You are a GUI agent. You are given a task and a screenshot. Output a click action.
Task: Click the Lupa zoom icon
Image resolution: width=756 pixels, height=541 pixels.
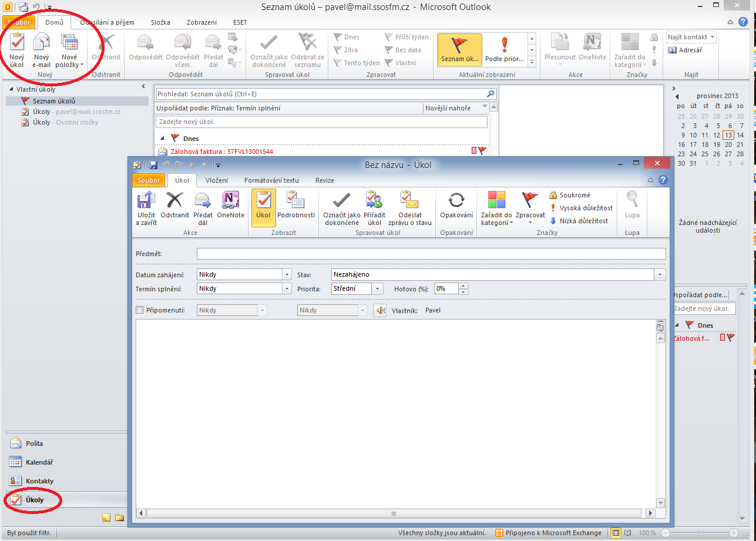[x=632, y=204]
